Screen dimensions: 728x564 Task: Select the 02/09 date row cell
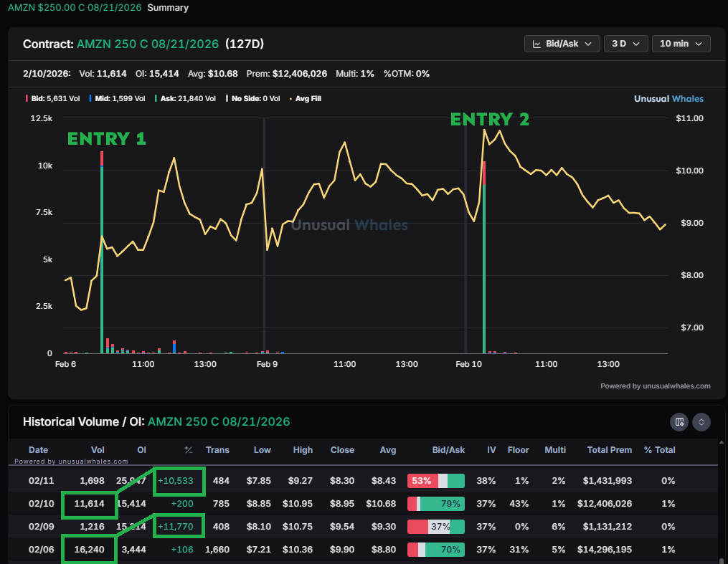pyautogui.click(x=42, y=527)
